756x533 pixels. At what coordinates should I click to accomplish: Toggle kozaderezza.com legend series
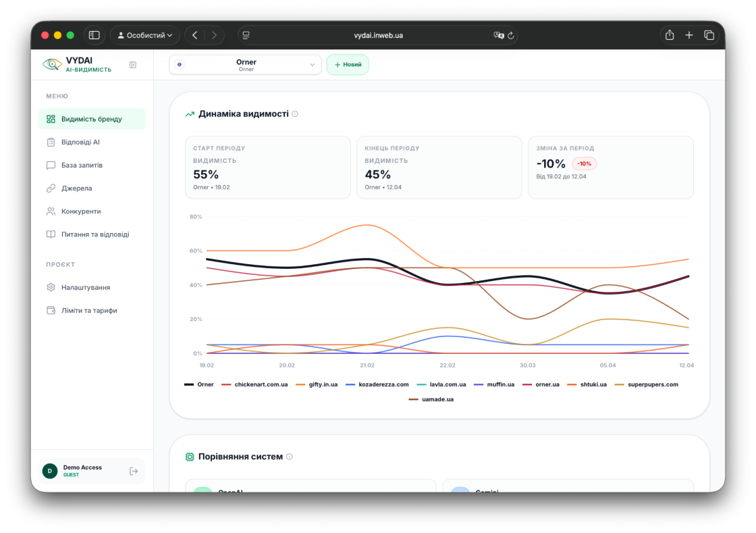pos(377,384)
